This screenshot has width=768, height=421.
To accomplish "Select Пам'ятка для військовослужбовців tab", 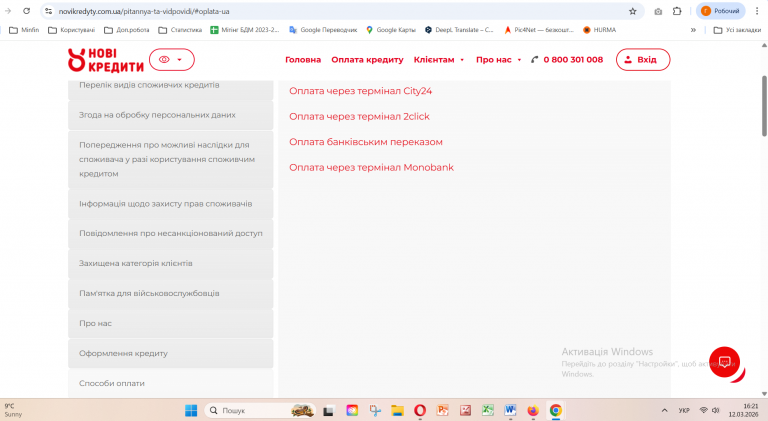I will (x=170, y=293).
